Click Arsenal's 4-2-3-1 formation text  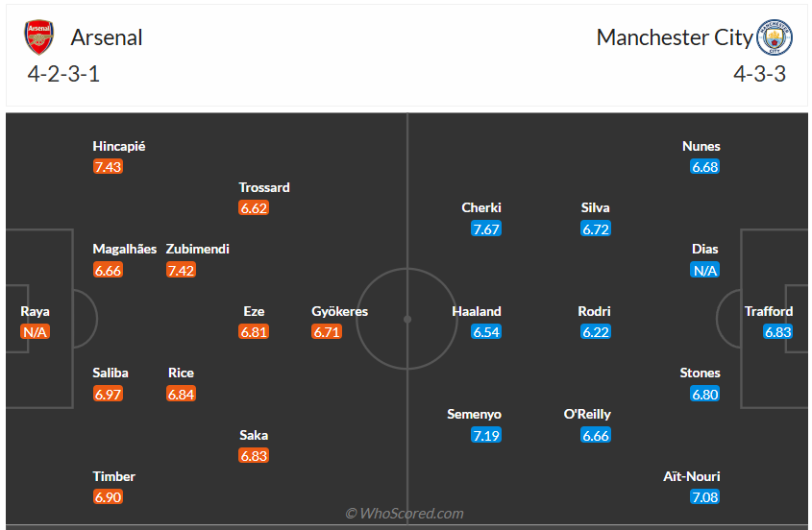pos(63,74)
